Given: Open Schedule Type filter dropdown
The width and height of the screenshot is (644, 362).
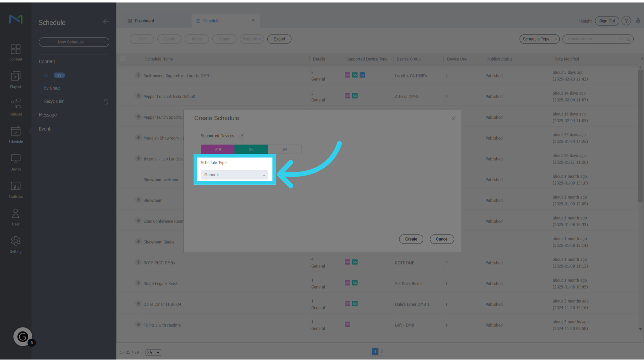Looking at the screenshot, I should click(x=539, y=39).
